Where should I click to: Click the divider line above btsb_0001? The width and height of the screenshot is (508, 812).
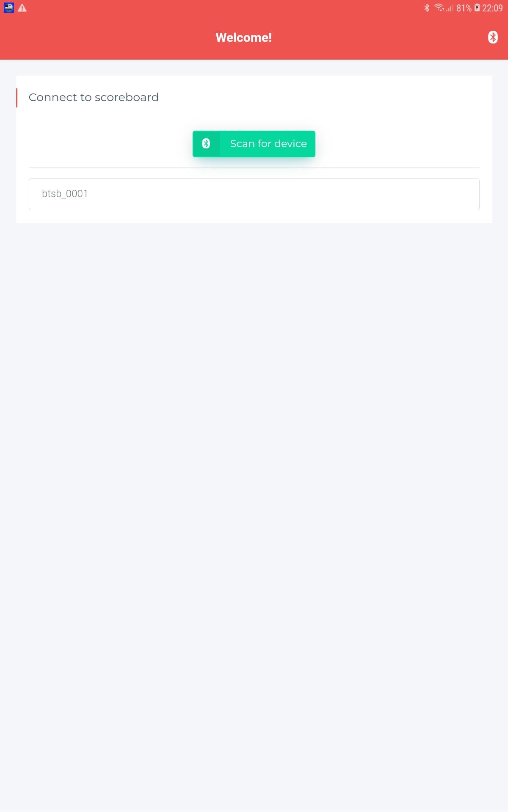(254, 168)
